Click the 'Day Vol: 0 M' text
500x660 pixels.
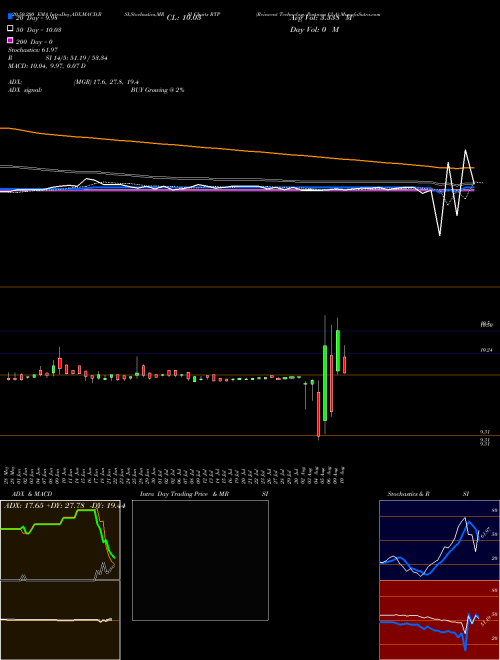click(x=314, y=29)
